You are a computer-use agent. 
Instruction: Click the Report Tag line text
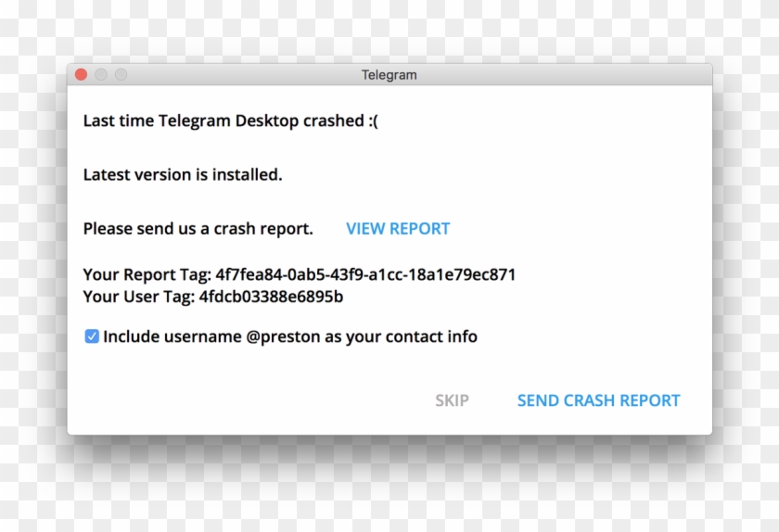tap(299, 274)
